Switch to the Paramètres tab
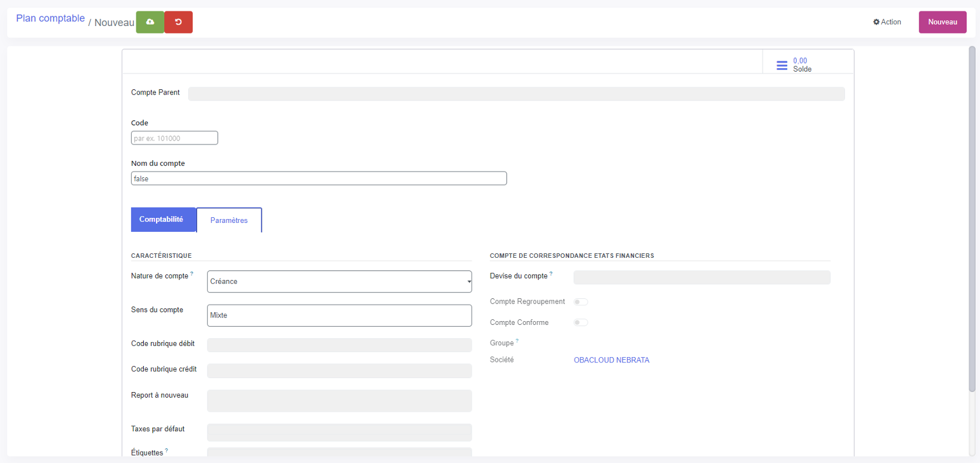The image size is (980, 463). coord(229,220)
